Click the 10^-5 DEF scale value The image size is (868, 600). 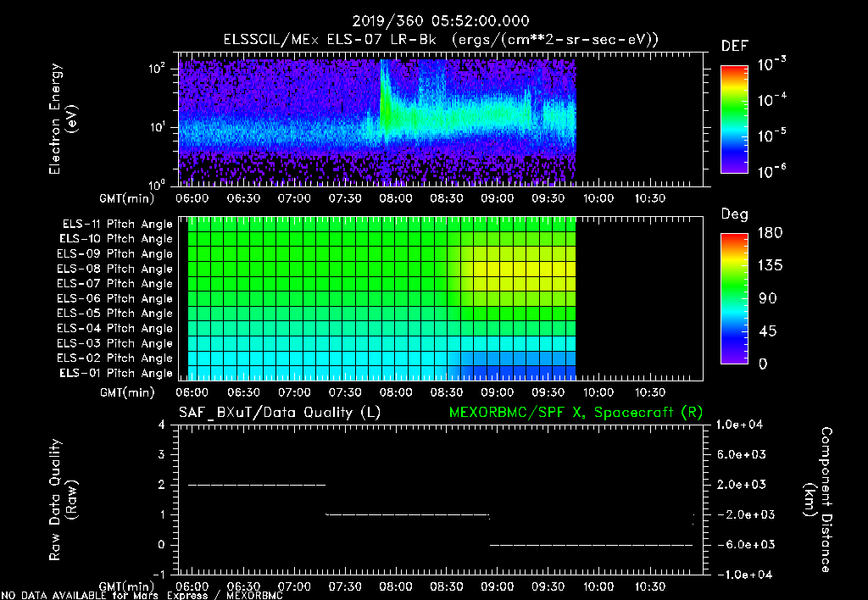pos(771,136)
